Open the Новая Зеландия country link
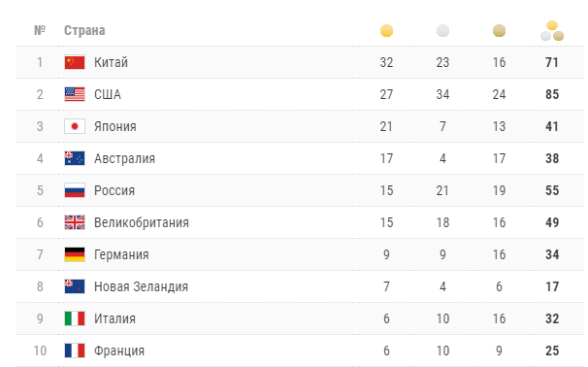Viewport: 588px width, 367px height. point(141,286)
